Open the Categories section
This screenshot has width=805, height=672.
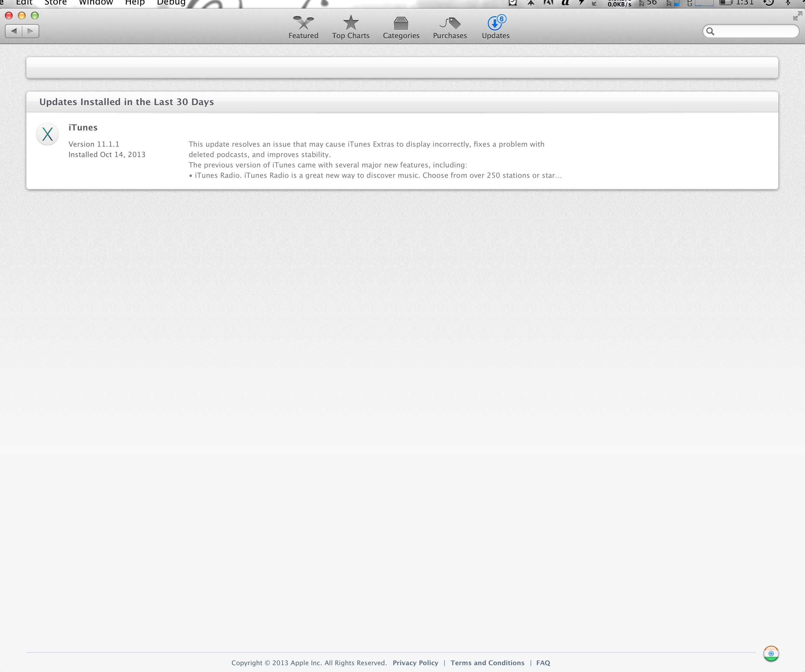click(x=401, y=28)
